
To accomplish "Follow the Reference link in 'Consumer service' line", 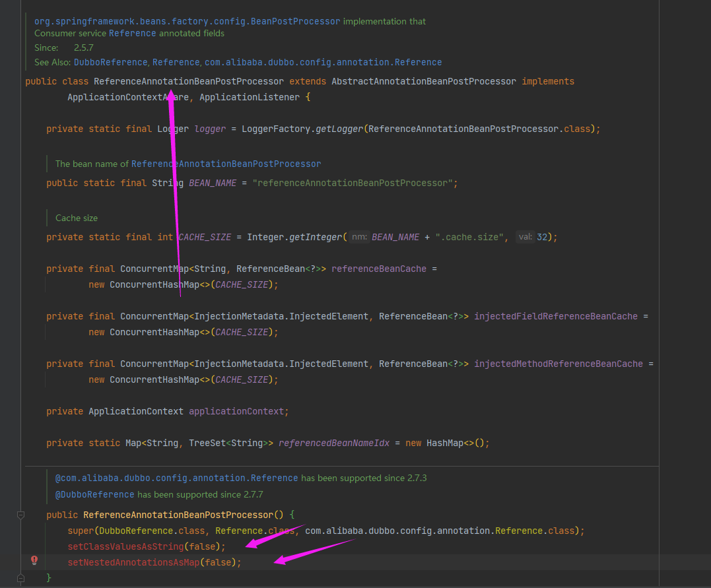I will pos(132,33).
